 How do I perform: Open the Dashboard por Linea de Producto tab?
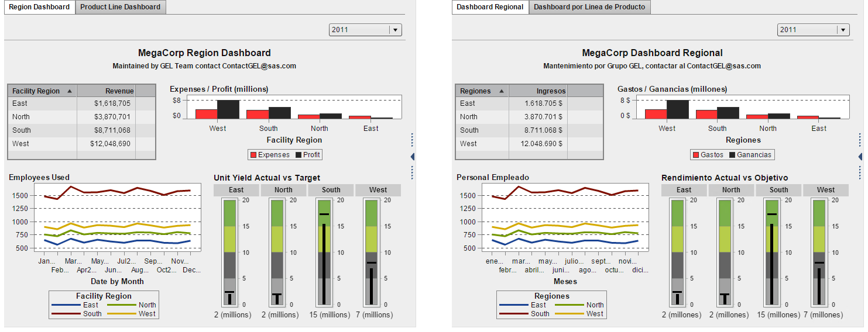[589, 7]
